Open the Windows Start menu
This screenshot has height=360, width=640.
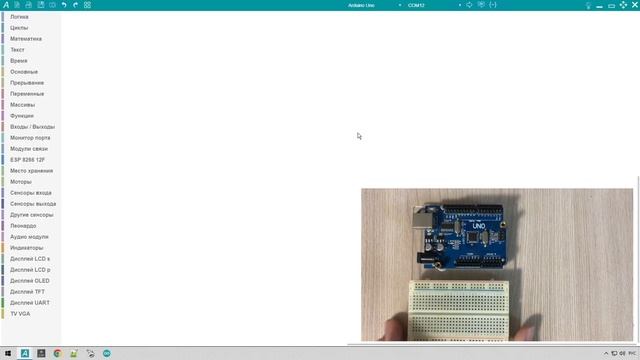click(x=8, y=353)
